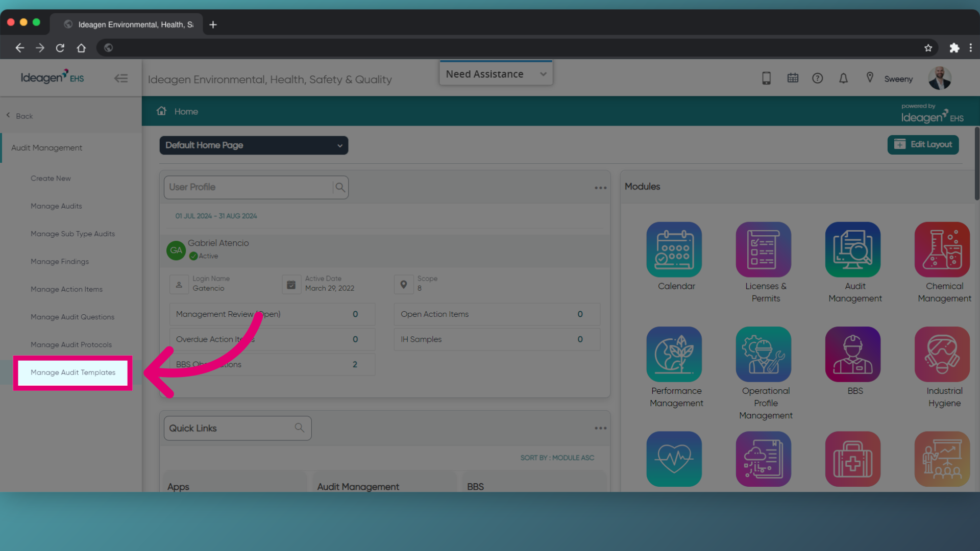Click Manage Findings in Audit Management menu
The height and width of the screenshot is (551, 980).
[x=59, y=261]
